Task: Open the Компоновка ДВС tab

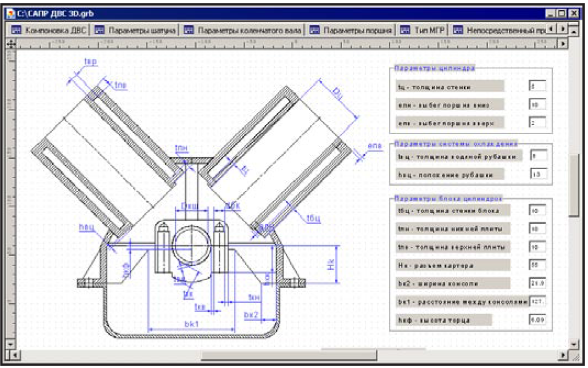Action: pos(48,30)
